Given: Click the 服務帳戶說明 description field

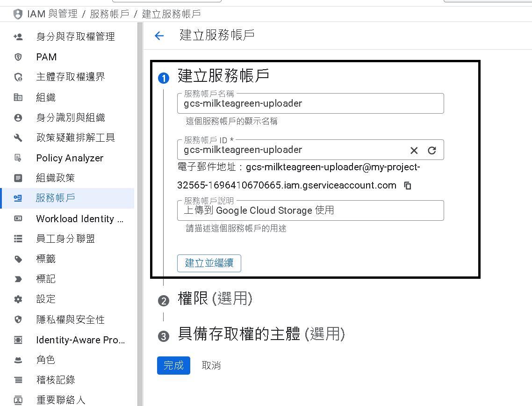Looking at the screenshot, I should click(310, 210).
